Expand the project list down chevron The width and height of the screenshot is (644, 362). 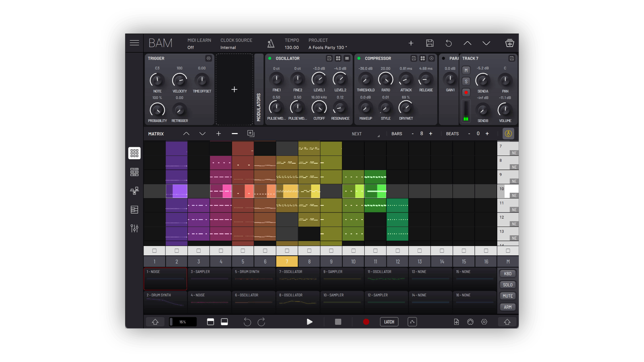486,43
